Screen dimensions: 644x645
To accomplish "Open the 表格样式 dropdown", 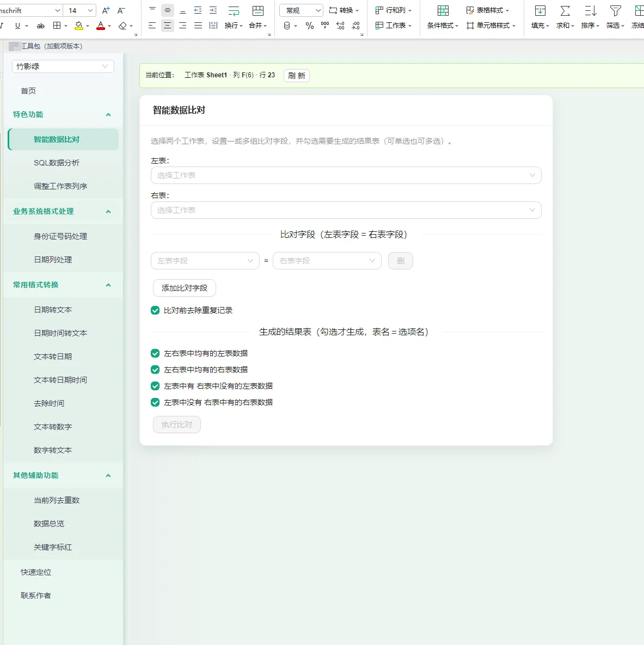I will (488, 10).
